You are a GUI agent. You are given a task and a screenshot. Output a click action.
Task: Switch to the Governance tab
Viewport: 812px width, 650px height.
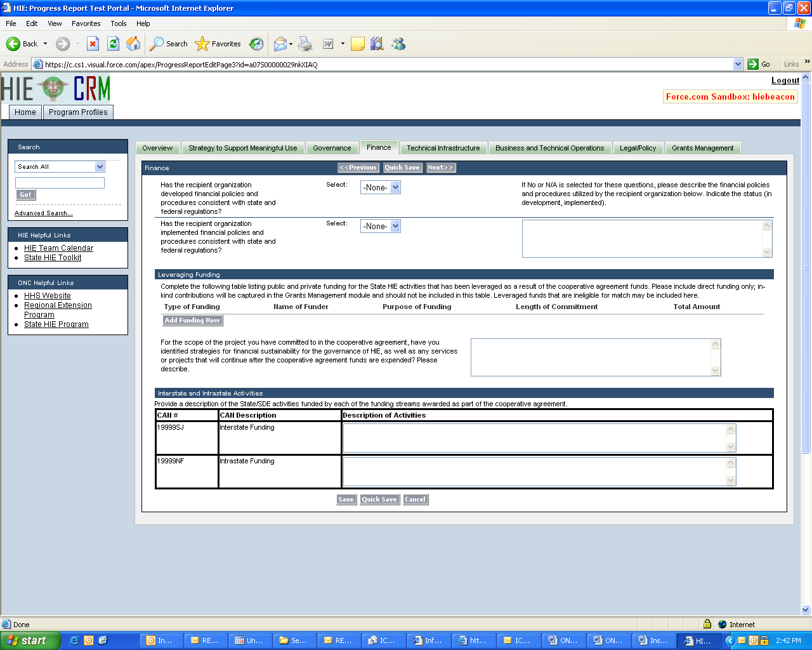coord(332,148)
